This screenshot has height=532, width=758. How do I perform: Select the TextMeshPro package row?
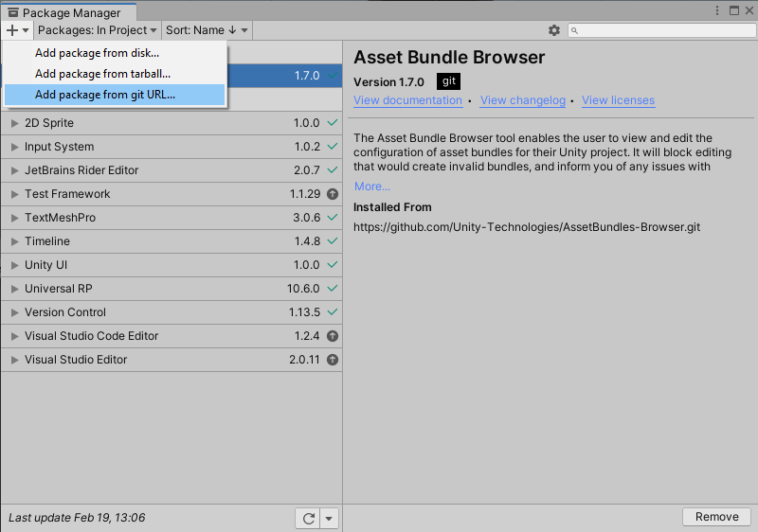click(x=171, y=218)
